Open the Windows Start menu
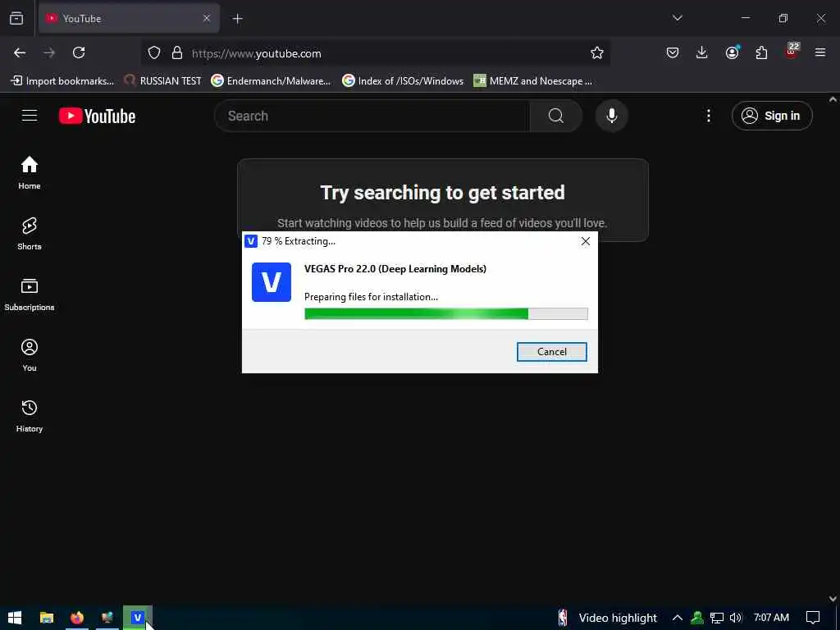 (x=15, y=618)
